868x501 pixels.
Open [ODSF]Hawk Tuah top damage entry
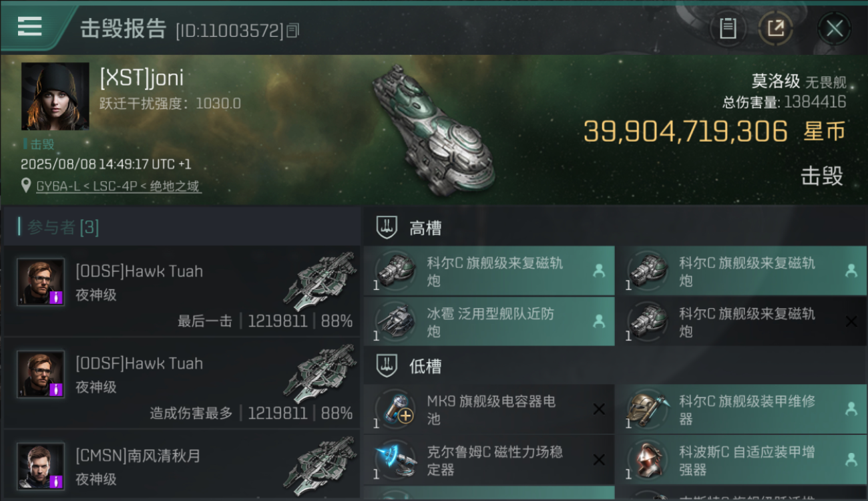tap(182, 383)
